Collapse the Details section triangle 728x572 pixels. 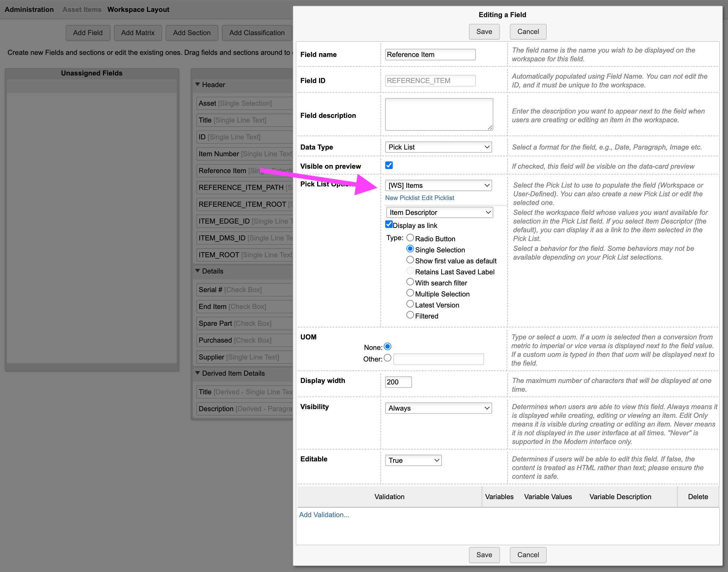(x=197, y=271)
